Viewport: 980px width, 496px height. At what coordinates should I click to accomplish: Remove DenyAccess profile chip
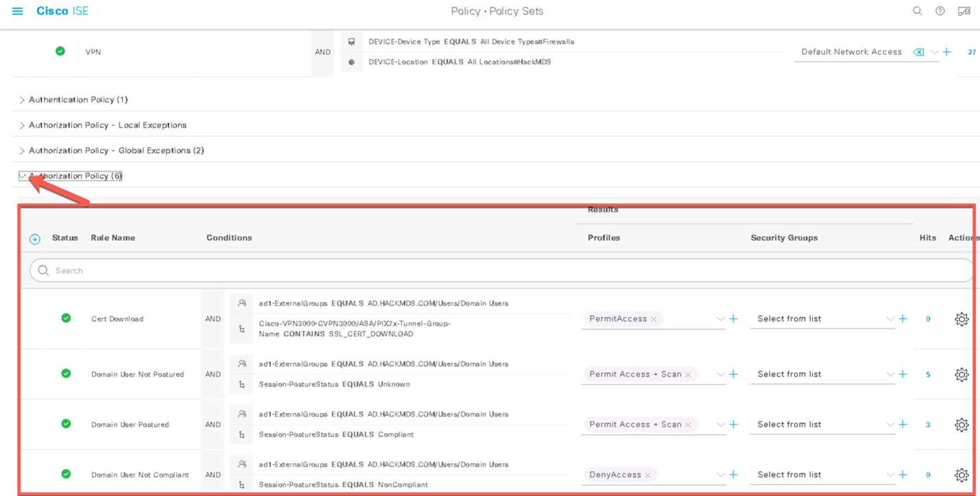point(648,475)
